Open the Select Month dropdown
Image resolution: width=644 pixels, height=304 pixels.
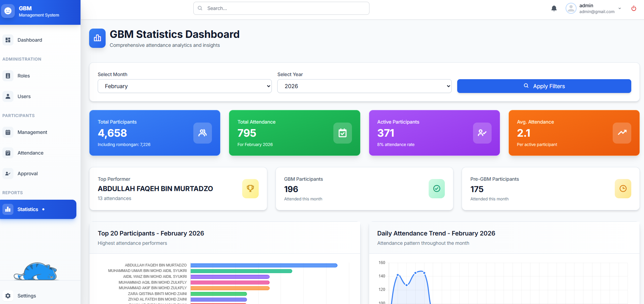(x=185, y=86)
